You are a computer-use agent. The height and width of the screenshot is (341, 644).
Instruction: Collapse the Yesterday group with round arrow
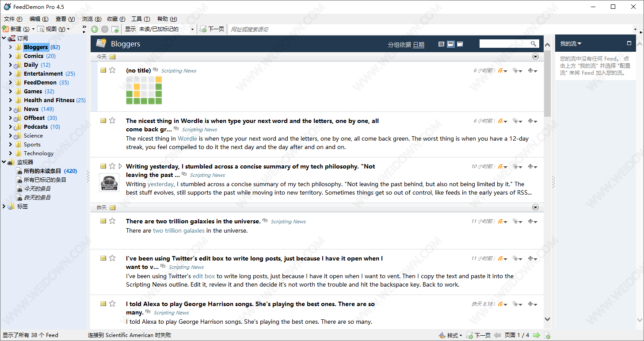click(x=535, y=207)
